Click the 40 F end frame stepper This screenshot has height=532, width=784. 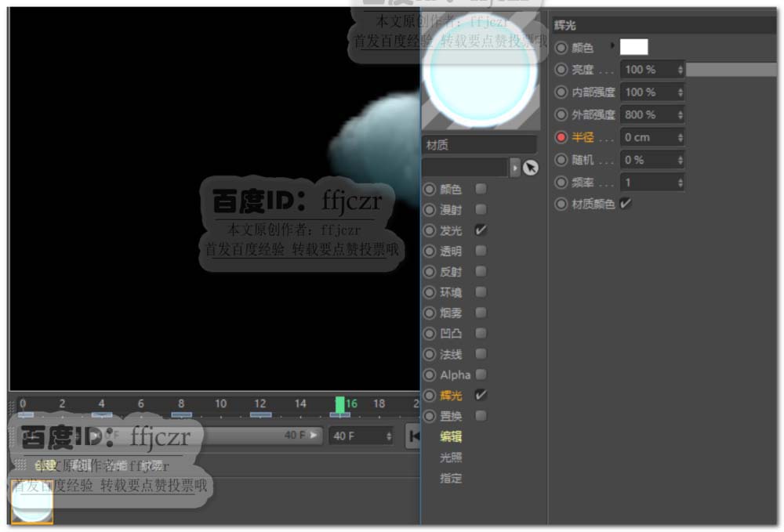389,436
